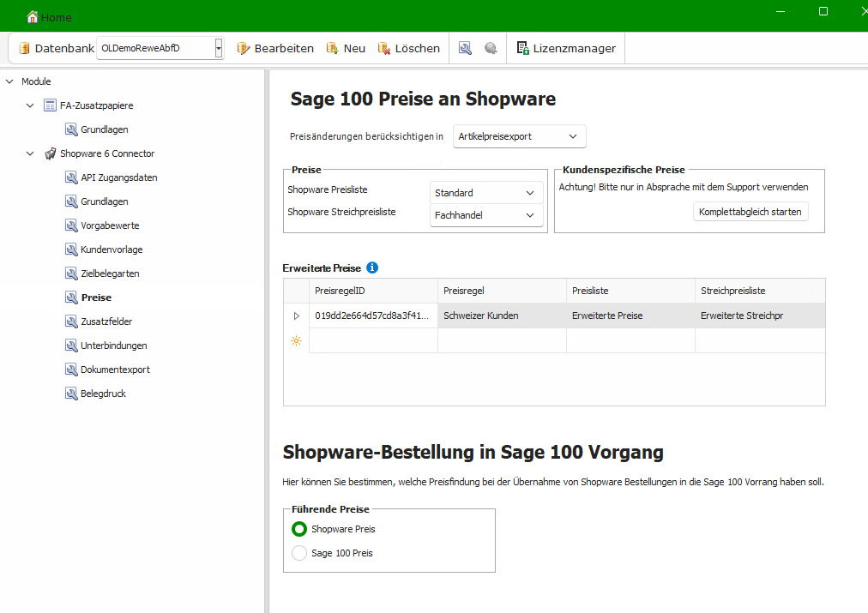Click the magnifier settings toolbar icon
This screenshot has height=613, width=868.
coord(465,48)
